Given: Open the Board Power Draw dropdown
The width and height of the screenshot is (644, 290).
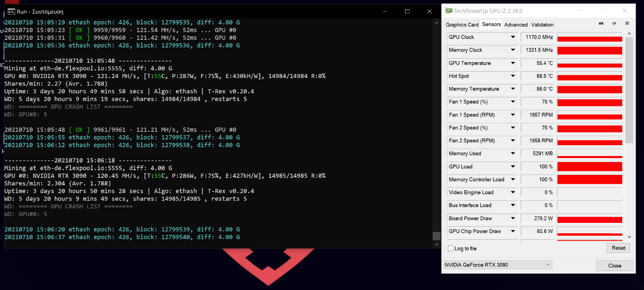Looking at the screenshot, I should click(513, 218).
